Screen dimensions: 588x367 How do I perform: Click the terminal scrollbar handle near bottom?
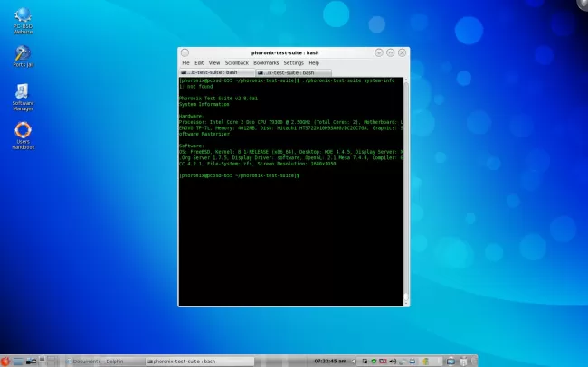(x=406, y=296)
